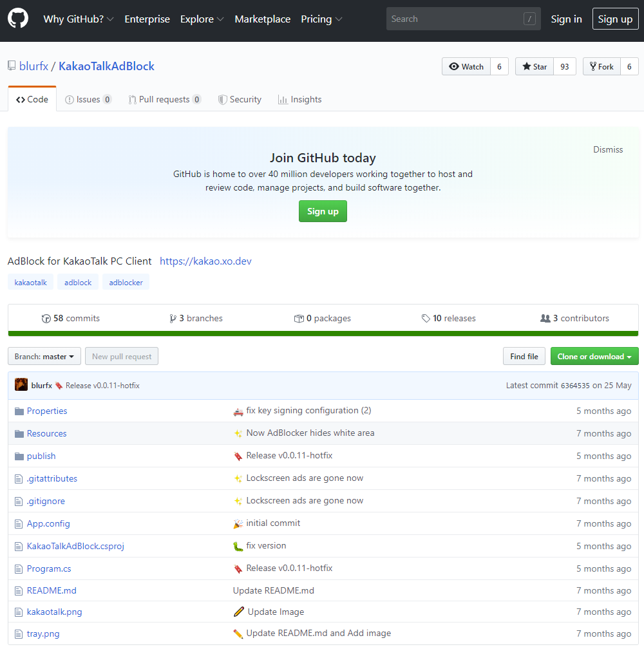The width and height of the screenshot is (644, 647).
Task: Open the Program.cs file link
Action: 49,568
